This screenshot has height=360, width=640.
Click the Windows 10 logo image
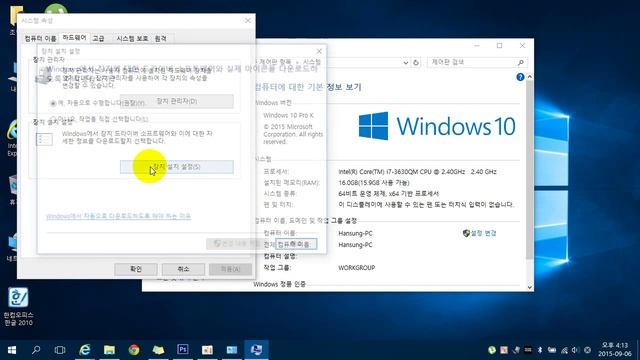pyautogui.click(x=437, y=126)
